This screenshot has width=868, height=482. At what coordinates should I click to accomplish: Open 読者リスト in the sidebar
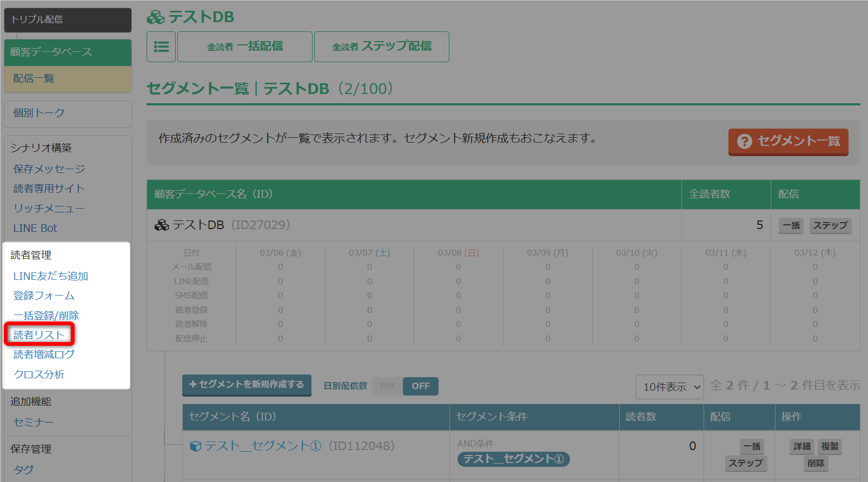(39, 335)
